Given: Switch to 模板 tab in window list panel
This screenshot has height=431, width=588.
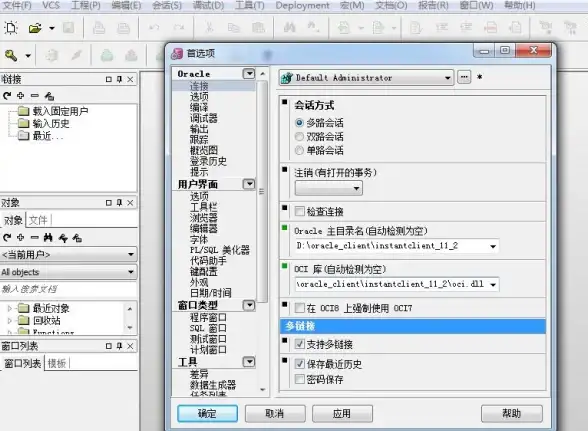Looking at the screenshot, I should [x=57, y=363].
